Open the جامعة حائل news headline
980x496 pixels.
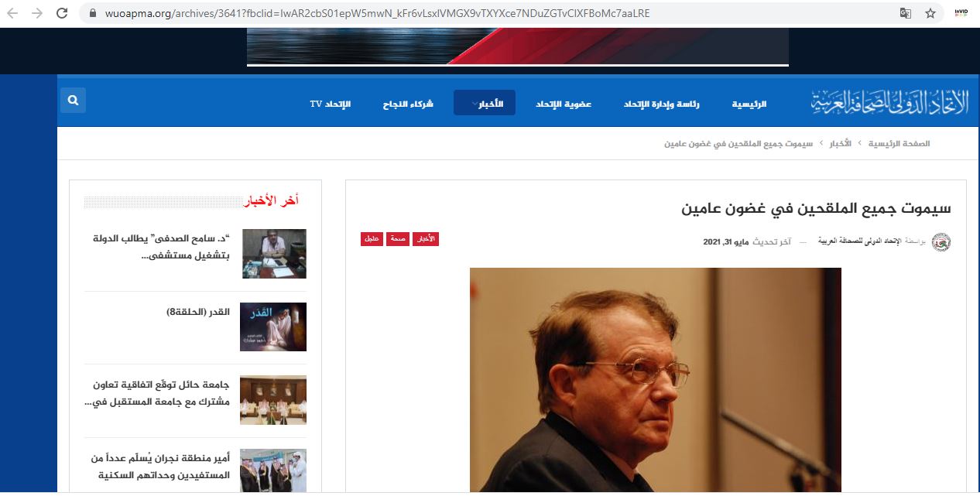pos(157,393)
